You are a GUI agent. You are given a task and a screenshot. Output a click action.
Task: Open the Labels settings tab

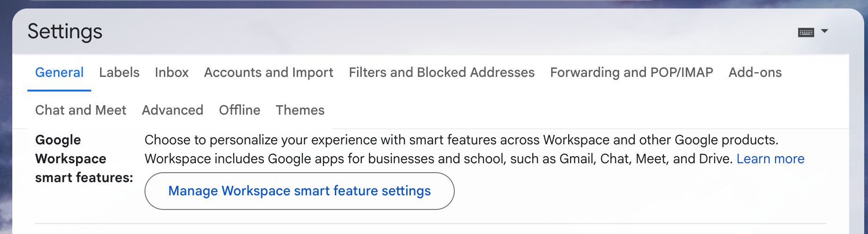click(x=119, y=72)
